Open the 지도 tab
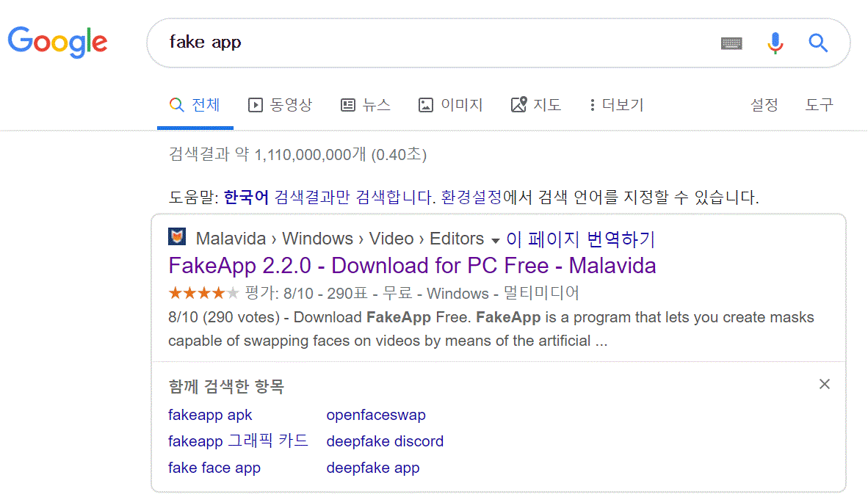The height and width of the screenshot is (500, 868). tap(536, 105)
